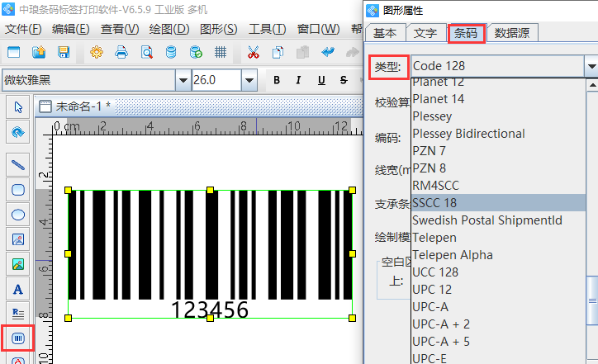Choose Swedish Postal ShipmentId type
The height and width of the screenshot is (364, 598).
[x=498, y=220]
